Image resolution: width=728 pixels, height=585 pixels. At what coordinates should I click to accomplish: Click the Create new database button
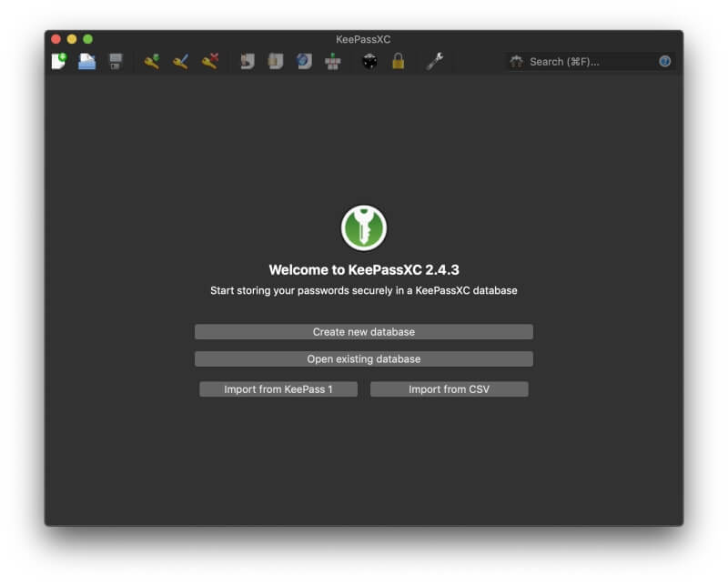363,331
